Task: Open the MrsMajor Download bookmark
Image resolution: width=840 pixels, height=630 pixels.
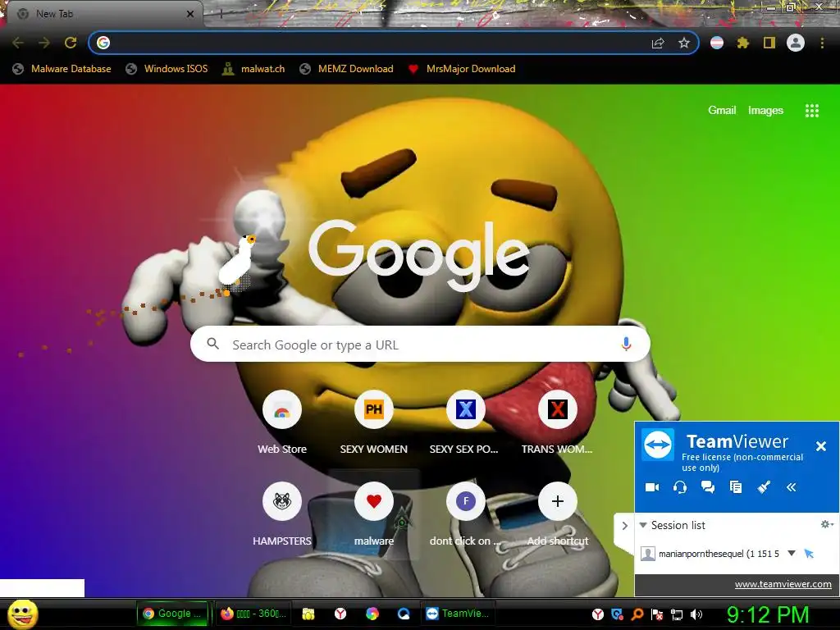Action: click(462, 69)
